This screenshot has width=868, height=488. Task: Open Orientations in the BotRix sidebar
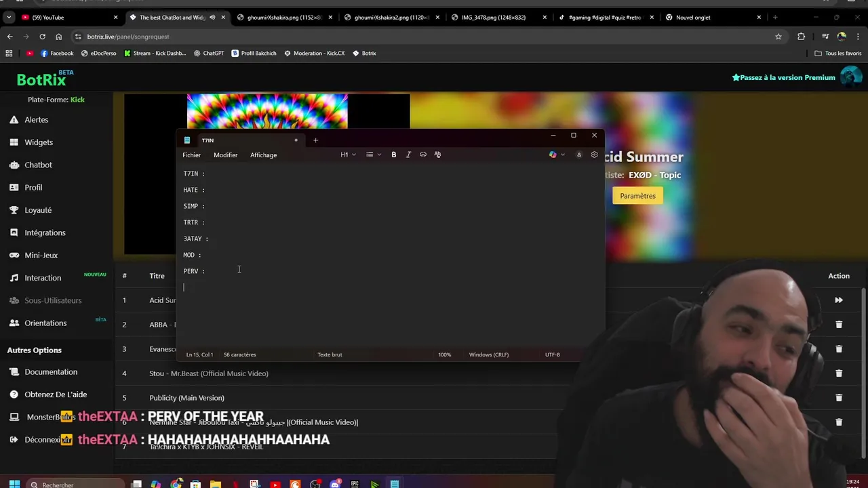pyautogui.click(x=45, y=323)
